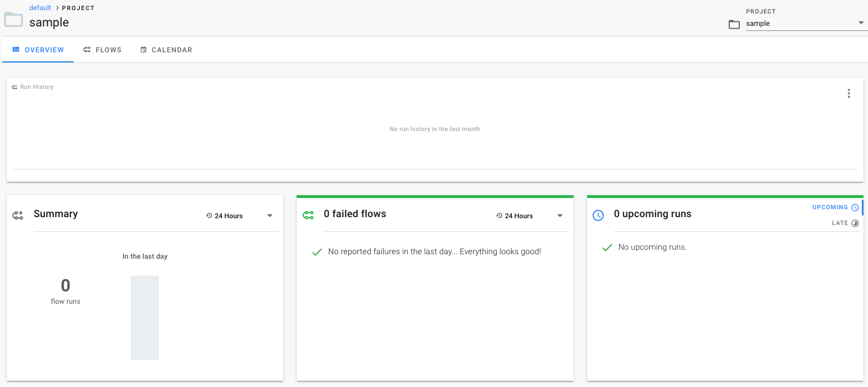Click the green failed flows icon
The image size is (868, 387).
point(308,215)
